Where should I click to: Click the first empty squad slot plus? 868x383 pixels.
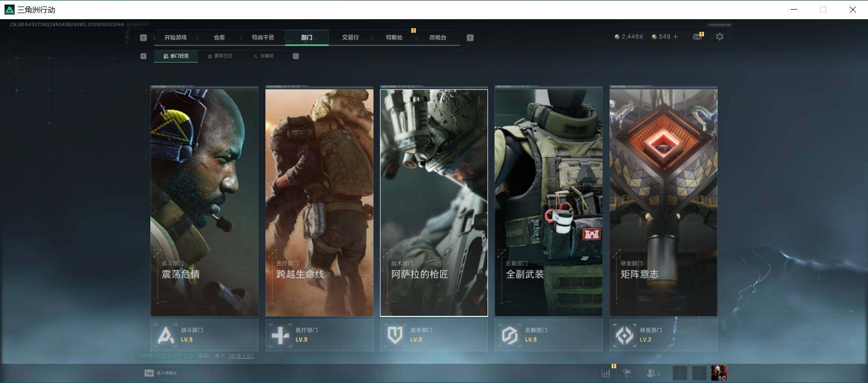pos(680,373)
